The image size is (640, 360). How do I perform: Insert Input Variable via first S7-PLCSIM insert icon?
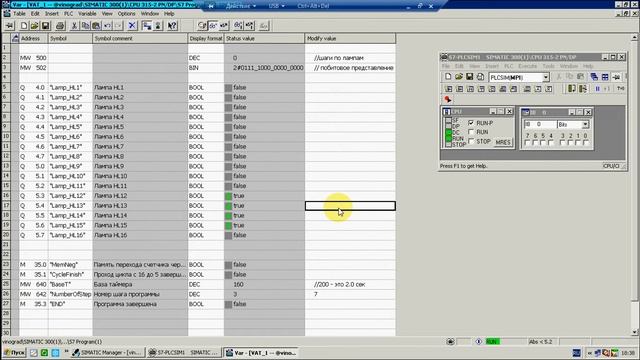point(449,89)
